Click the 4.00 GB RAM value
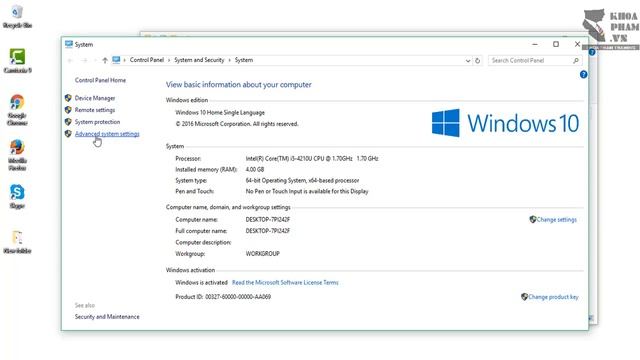The height and width of the screenshot is (360, 640). (255, 169)
